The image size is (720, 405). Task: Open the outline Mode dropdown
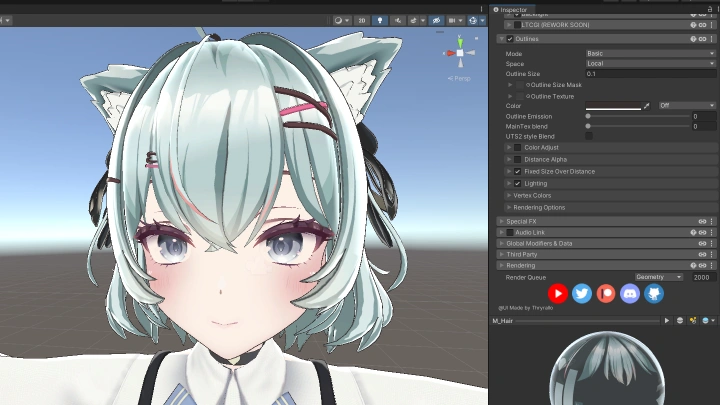650,53
